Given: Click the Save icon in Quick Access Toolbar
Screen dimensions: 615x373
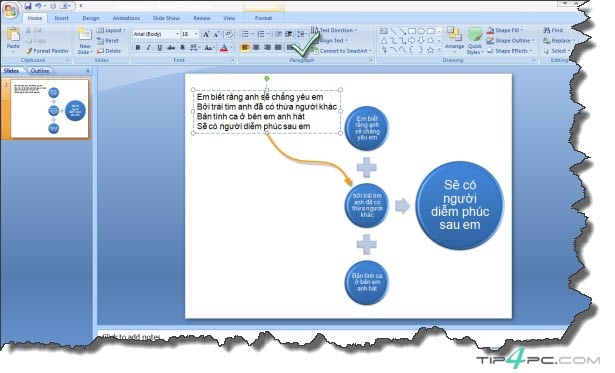Looking at the screenshot, I should click(27, 6).
